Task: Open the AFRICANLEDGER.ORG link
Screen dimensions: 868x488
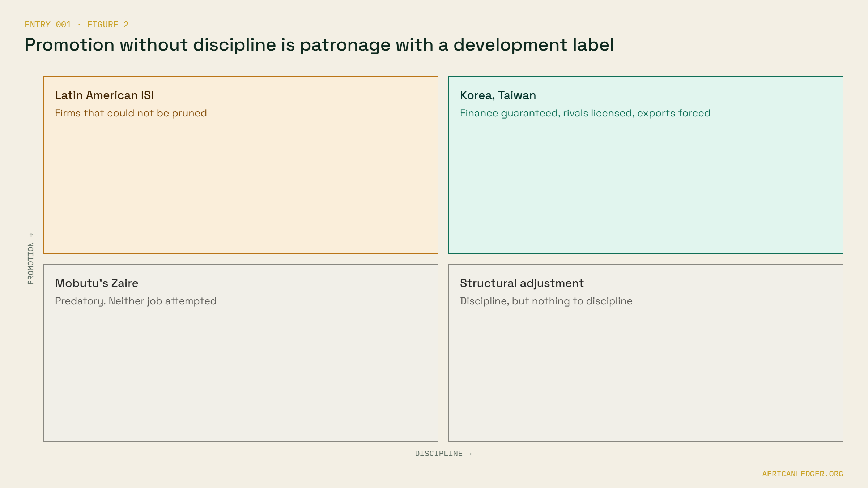Action: point(803,474)
